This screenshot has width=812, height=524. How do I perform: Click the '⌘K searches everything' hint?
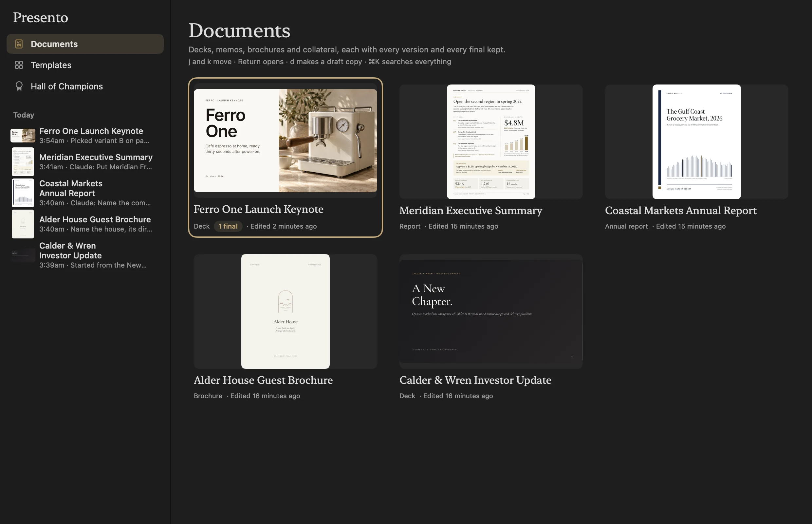tap(410, 62)
